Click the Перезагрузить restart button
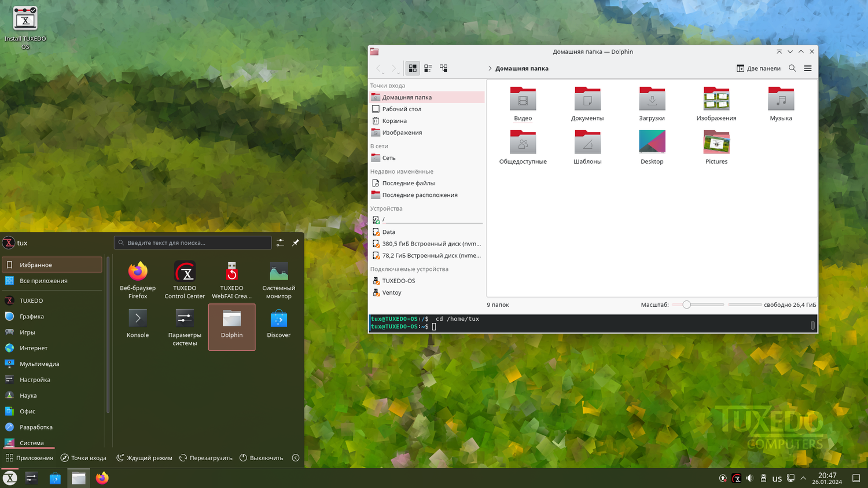This screenshot has width=868, height=488. [x=206, y=458]
